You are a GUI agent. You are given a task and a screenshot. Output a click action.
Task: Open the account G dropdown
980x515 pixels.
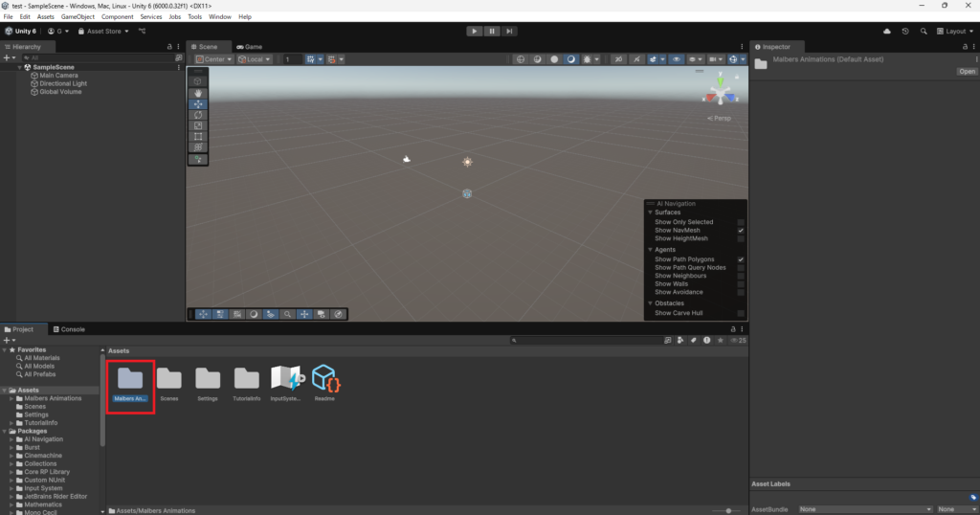point(58,32)
